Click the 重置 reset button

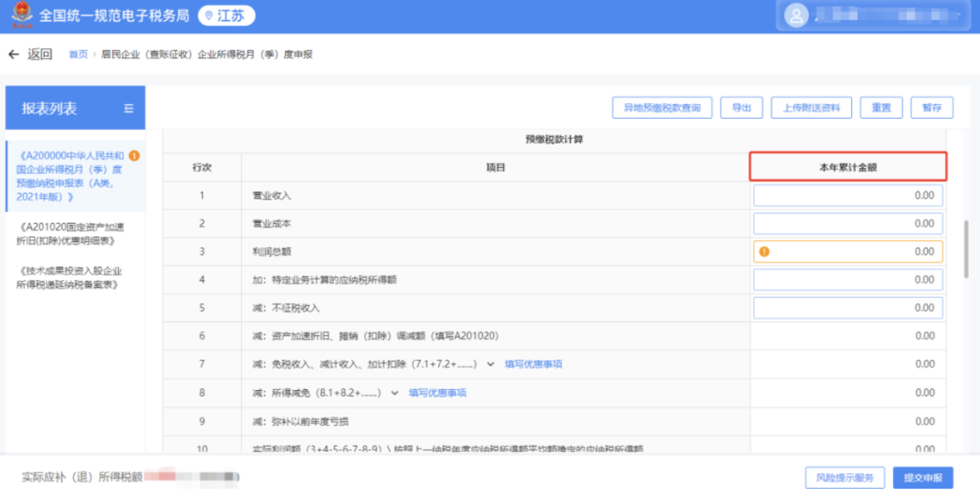pyautogui.click(x=881, y=108)
